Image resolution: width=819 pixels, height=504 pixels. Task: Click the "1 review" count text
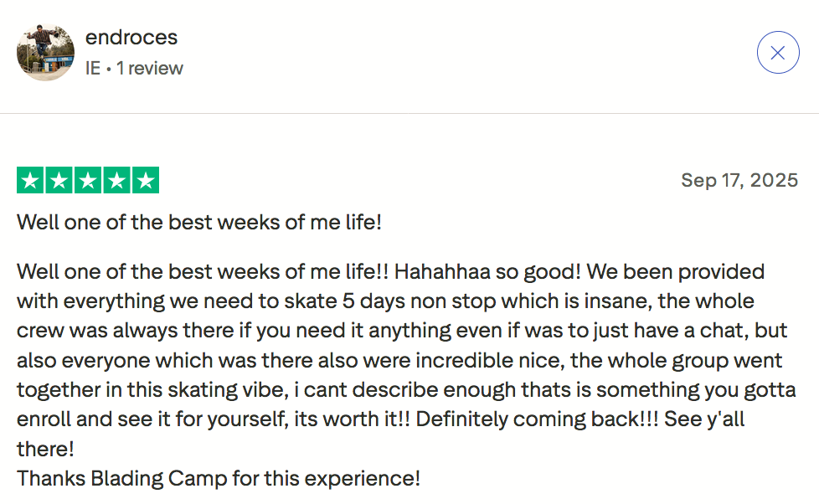click(x=150, y=69)
